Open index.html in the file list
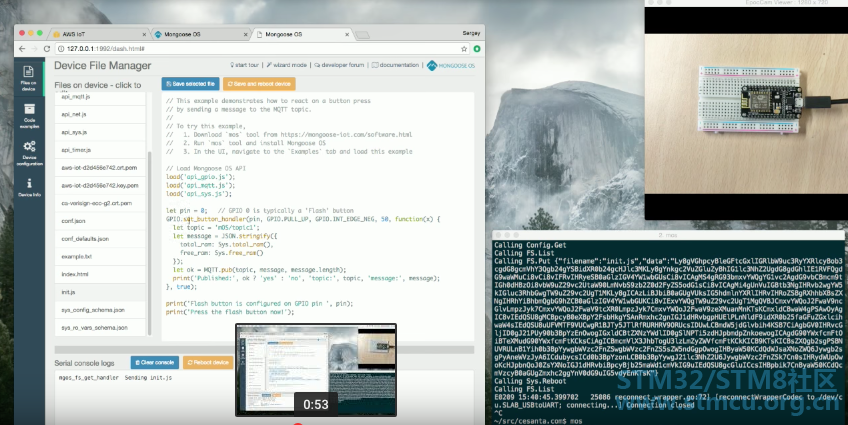The image size is (848, 425). tap(100, 274)
